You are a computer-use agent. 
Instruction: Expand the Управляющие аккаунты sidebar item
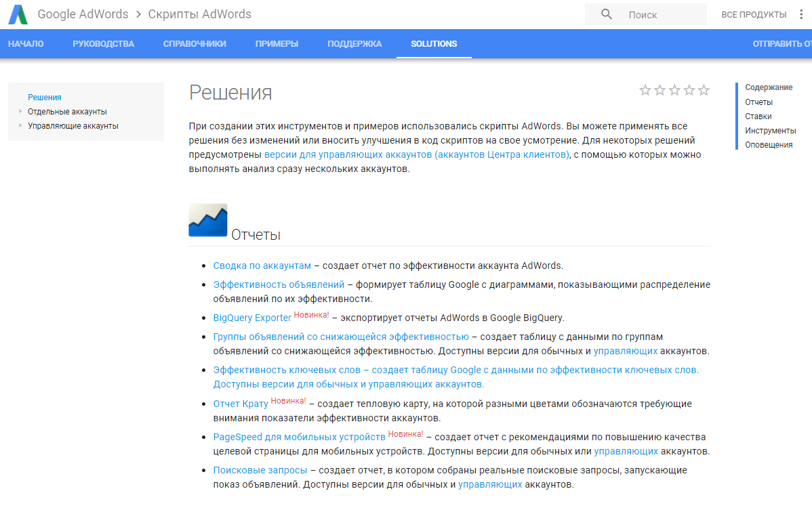coord(20,125)
